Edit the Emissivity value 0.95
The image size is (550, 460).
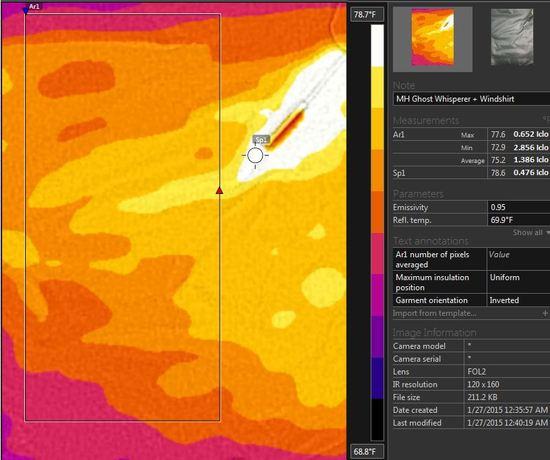[519, 207]
